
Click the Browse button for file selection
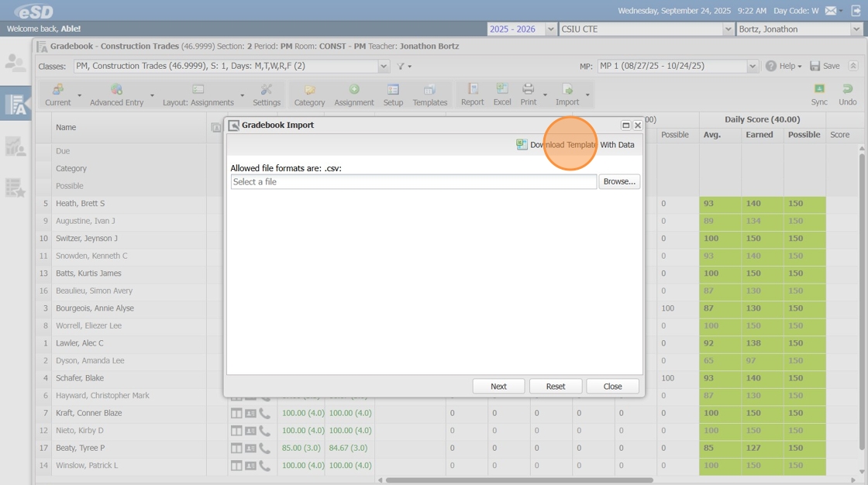[619, 181]
